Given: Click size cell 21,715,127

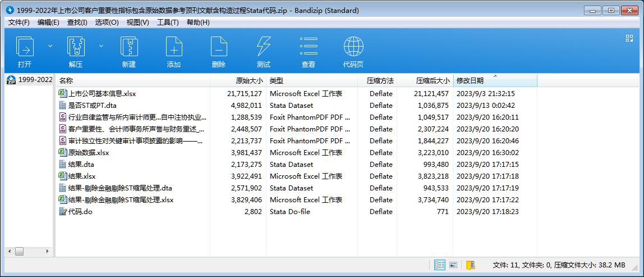Looking at the screenshot, I should [245, 94].
